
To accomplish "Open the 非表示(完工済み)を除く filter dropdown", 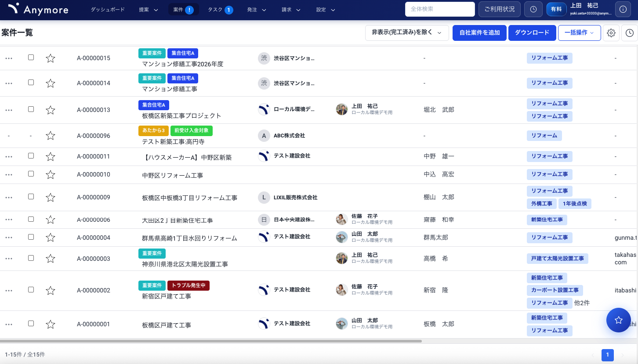I will pyautogui.click(x=406, y=32).
